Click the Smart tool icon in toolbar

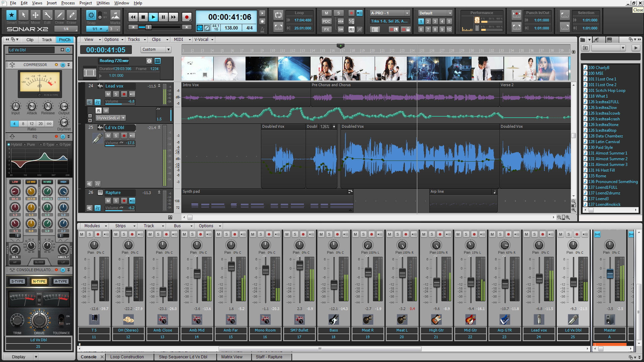coord(11,16)
